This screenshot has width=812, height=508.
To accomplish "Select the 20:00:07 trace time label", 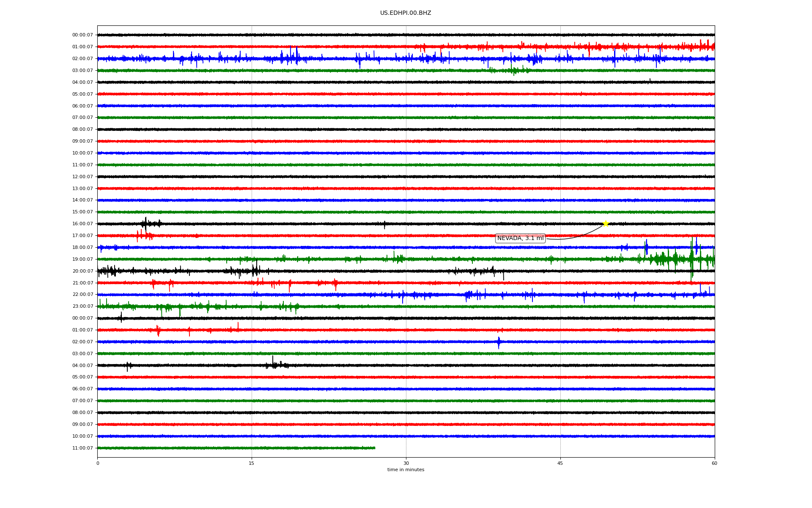I will point(82,271).
